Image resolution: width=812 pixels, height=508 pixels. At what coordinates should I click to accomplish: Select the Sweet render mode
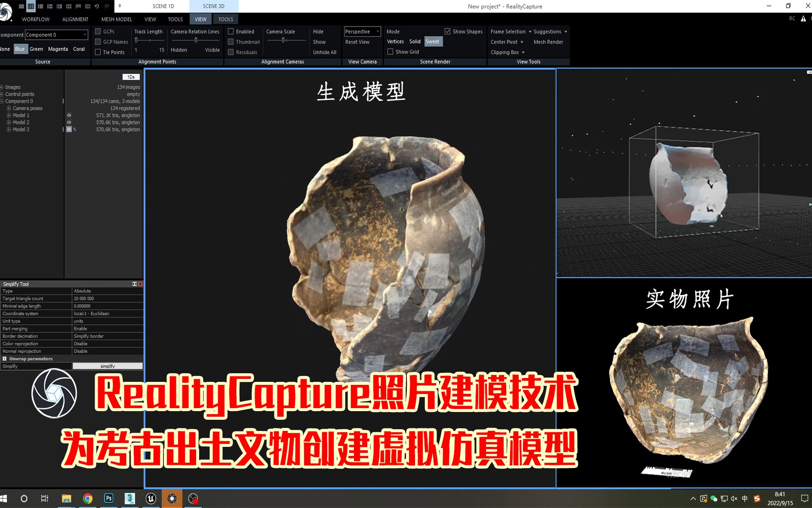(x=433, y=41)
